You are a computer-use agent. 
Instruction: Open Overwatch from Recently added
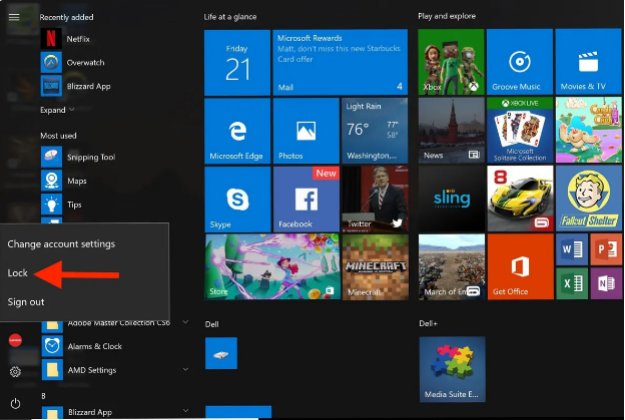point(73,62)
